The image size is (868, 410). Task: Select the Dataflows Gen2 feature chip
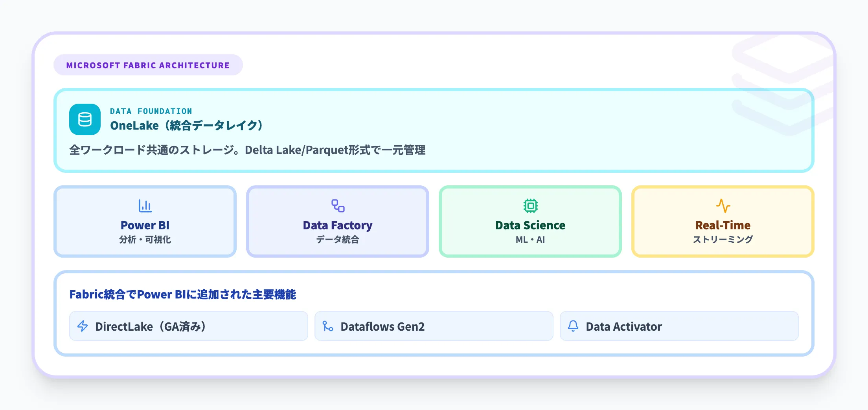coord(434,326)
